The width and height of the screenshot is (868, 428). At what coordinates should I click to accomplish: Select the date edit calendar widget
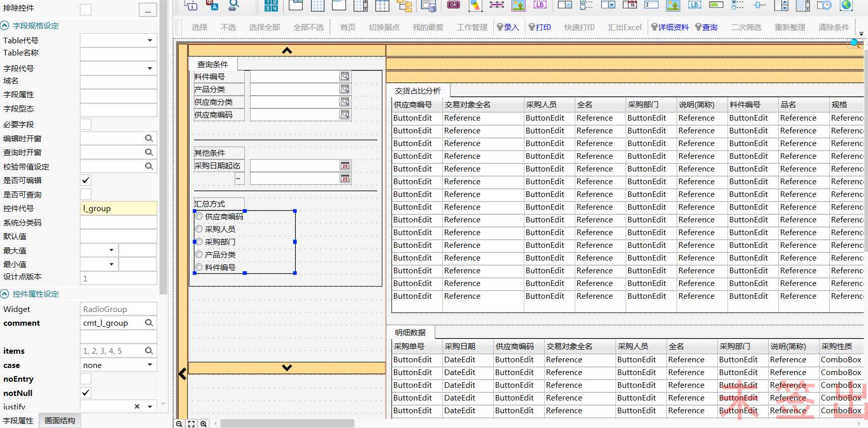630,5
